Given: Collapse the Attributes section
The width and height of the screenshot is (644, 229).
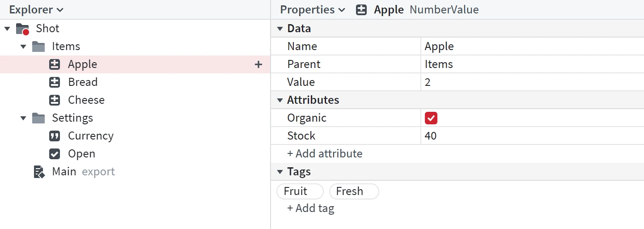Looking at the screenshot, I should click(x=280, y=100).
